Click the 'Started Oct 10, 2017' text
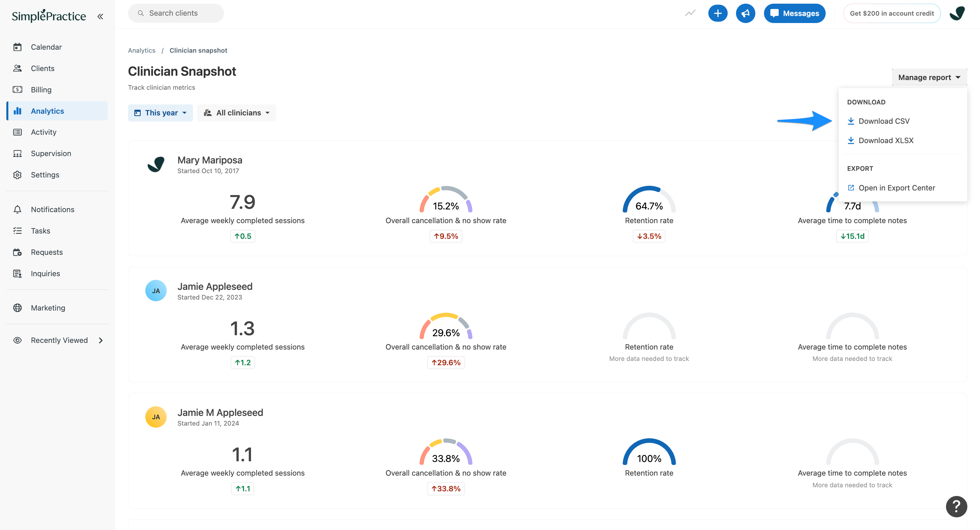This screenshot has width=980, height=530. [x=208, y=171]
